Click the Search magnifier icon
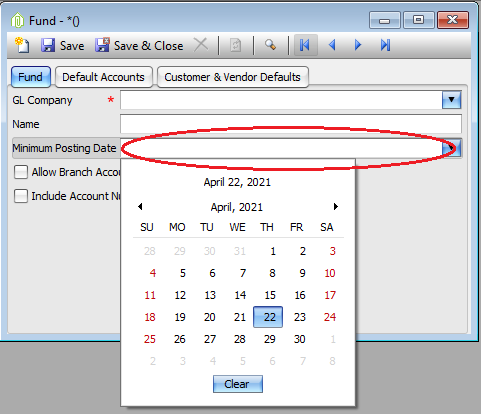The image size is (481, 414). click(x=270, y=45)
